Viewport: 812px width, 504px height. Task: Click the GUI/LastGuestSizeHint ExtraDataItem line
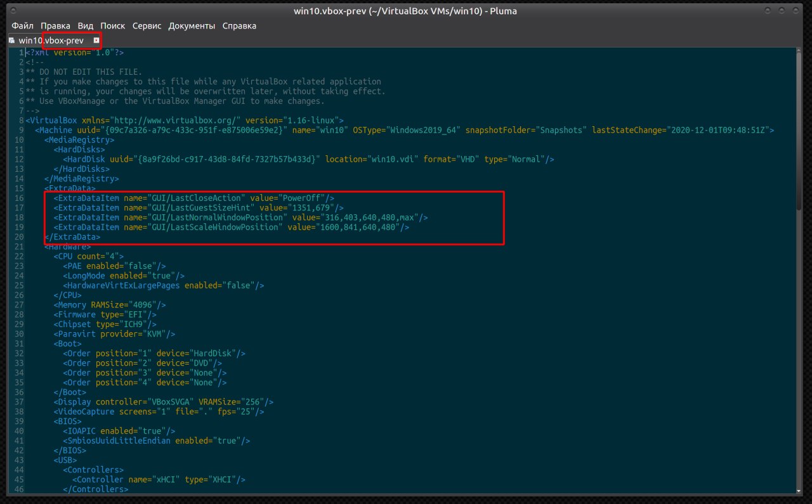(x=199, y=208)
